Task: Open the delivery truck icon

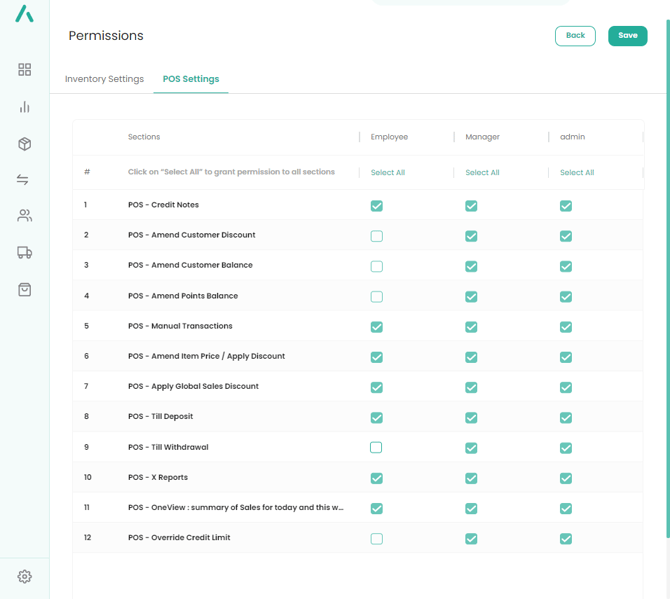Action: pyautogui.click(x=25, y=253)
